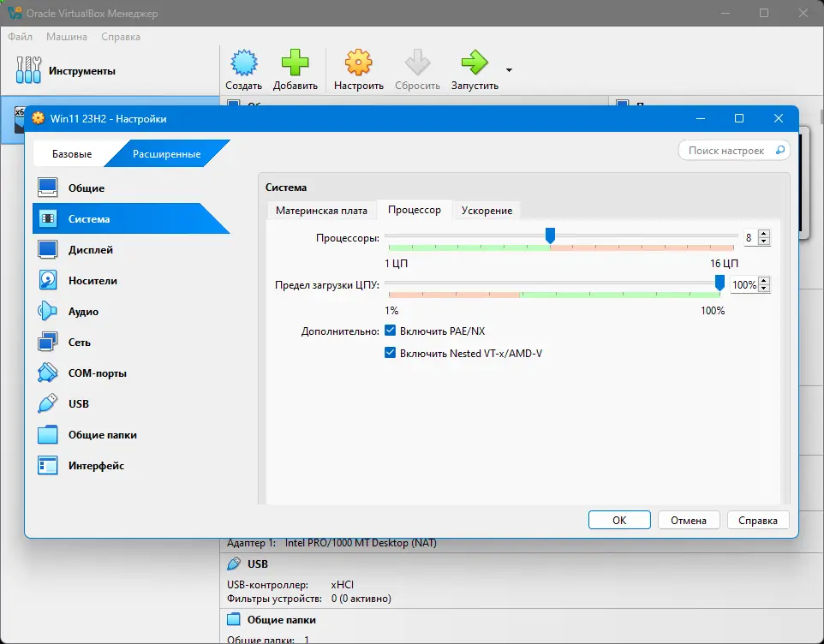Click the USB section header in manager details
This screenshot has width=824, height=644.
[x=258, y=563]
